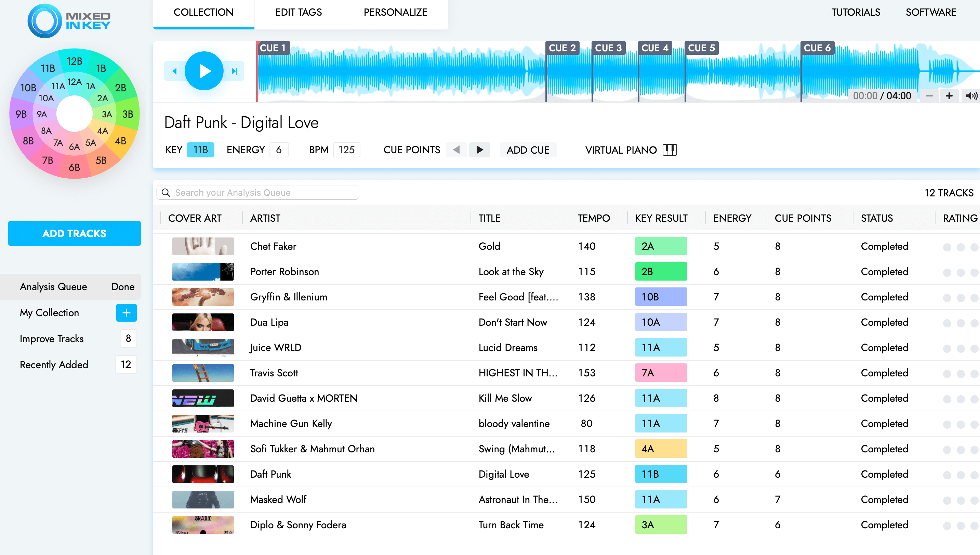Click the play button for Digital Love

(x=204, y=71)
